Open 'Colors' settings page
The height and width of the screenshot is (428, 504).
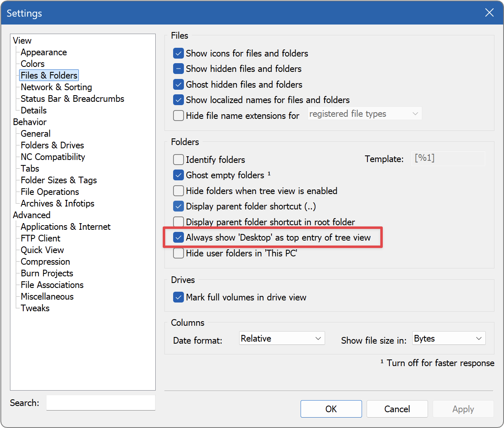[x=32, y=64]
